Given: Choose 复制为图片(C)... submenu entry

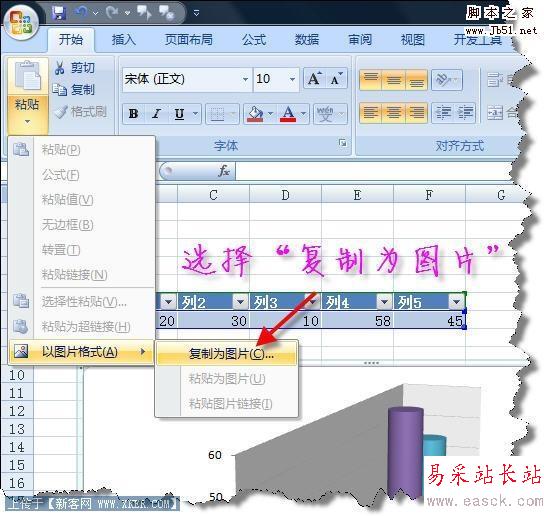Looking at the screenshot, I should tap(227, 354).
